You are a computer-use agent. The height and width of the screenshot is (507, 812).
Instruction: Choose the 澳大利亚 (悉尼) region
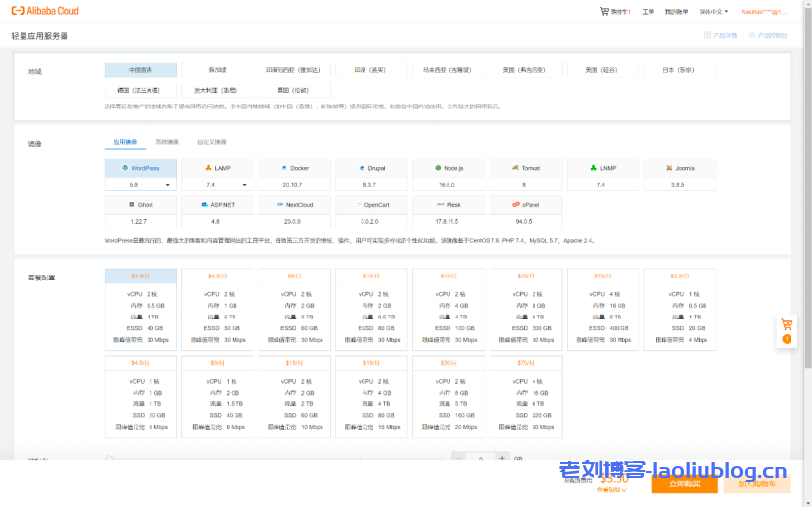pyautogui.click(x=218, y=90)
